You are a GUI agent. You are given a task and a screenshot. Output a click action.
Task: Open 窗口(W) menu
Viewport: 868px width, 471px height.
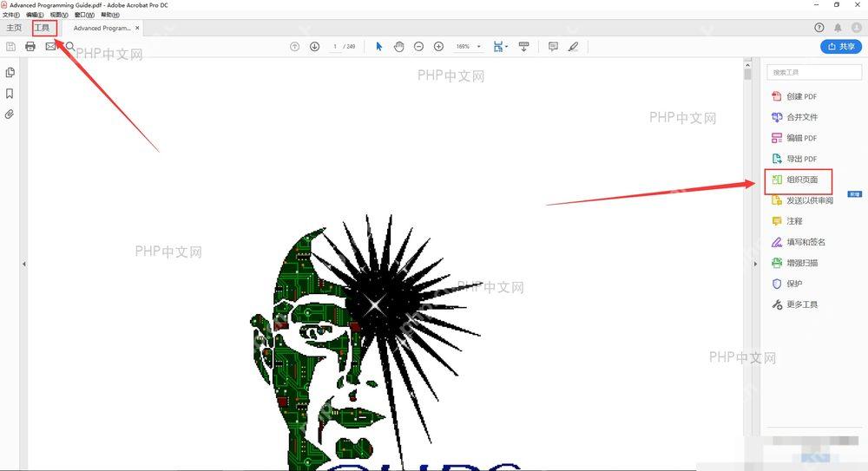coord(84,15)
